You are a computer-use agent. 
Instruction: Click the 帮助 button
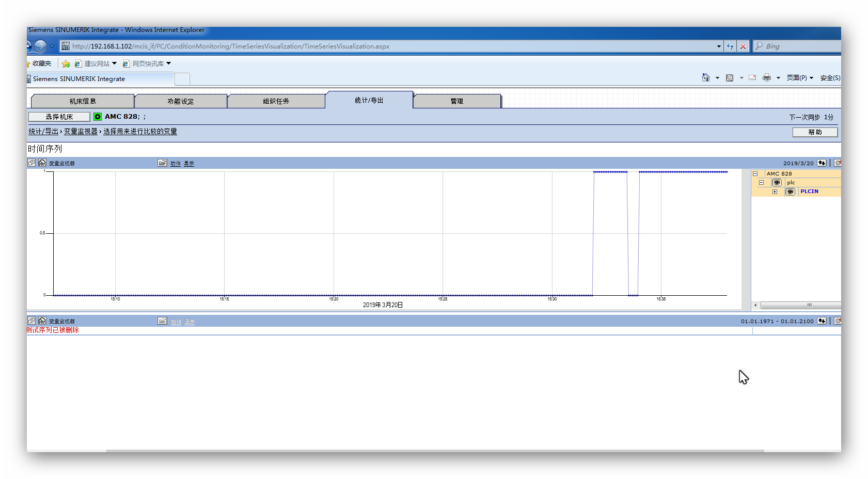point(815,132)
